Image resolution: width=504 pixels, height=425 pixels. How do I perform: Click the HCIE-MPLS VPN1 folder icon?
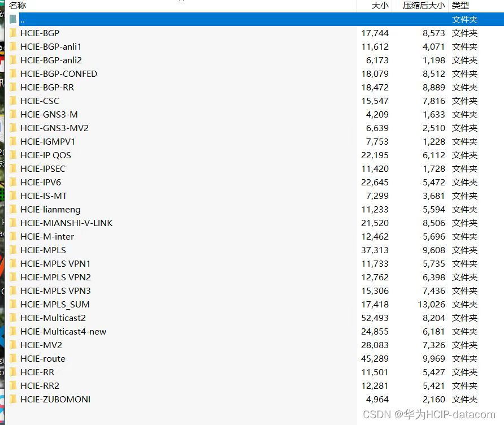click(x=13, y=263)
